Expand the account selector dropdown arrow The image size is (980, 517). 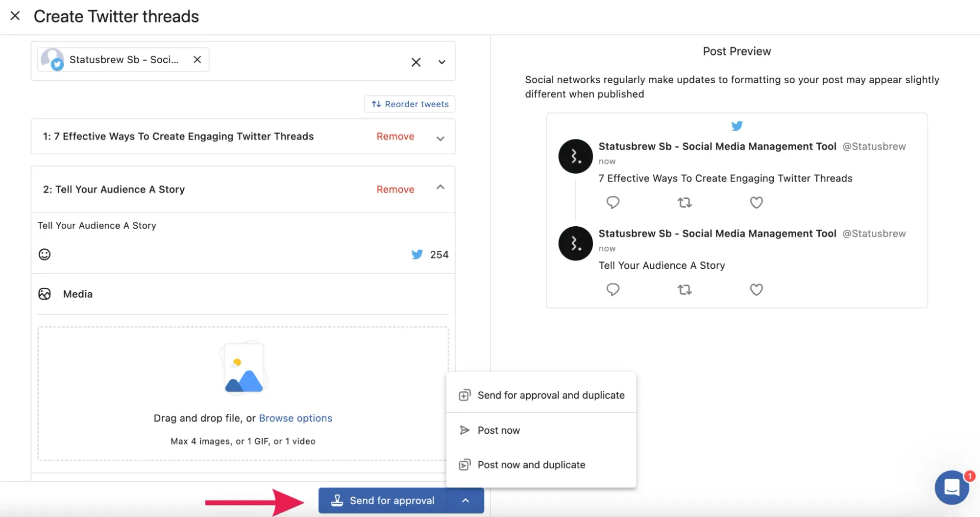[441, 62]
